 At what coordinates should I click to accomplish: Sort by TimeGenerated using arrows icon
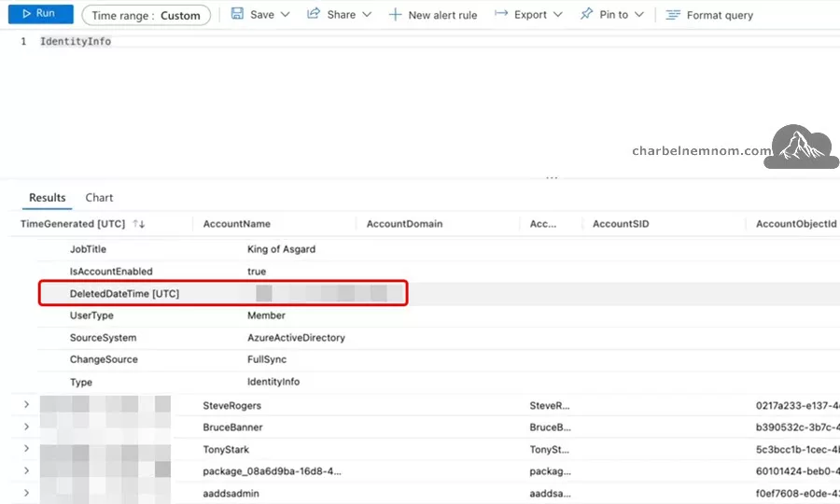pyautogui.click(x=139, y=224)
